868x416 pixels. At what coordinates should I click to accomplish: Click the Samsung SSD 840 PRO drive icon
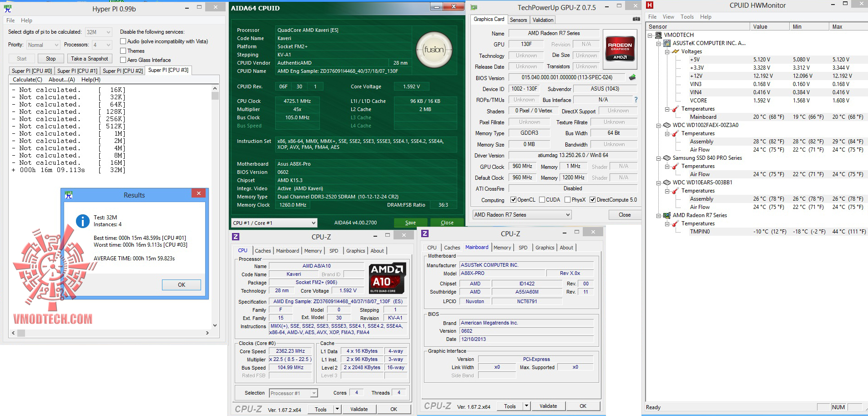coord(667,158)
